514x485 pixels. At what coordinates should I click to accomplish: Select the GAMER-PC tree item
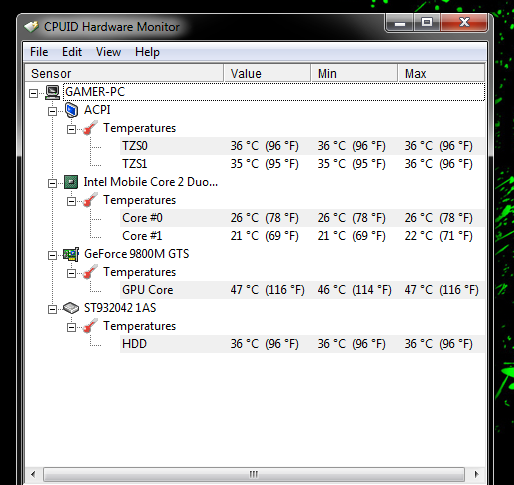[x=274, y=92]
